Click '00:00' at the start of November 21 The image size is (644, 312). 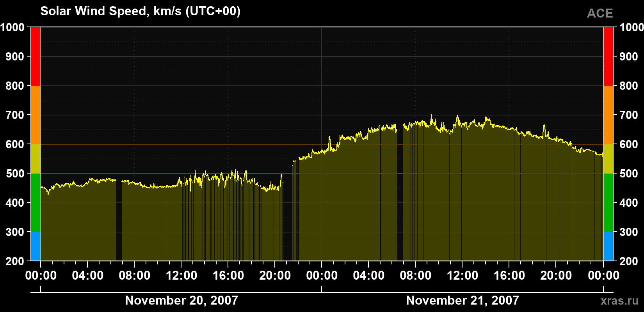pos(322,276)
